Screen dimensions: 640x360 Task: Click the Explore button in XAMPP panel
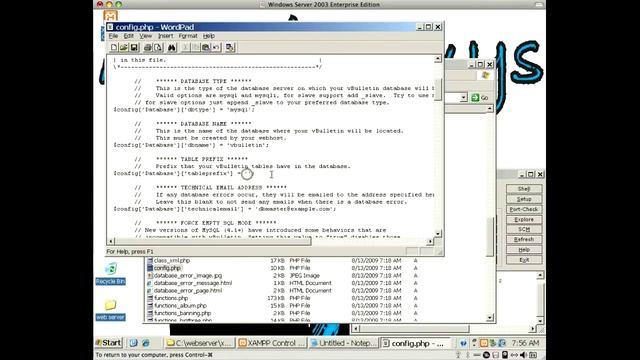coord(524,220)
